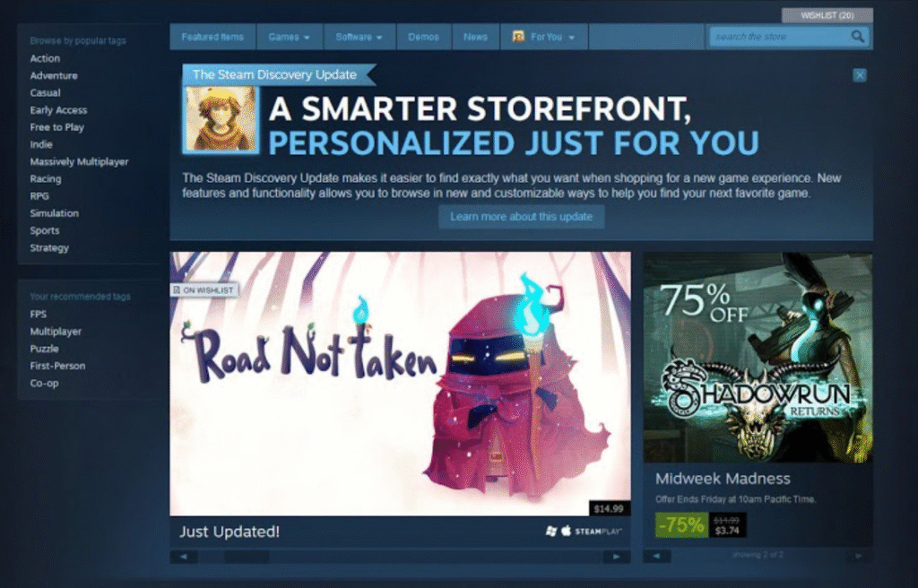Click Learn more about this update button
This screenshot has height=588, width=918.
521,217
